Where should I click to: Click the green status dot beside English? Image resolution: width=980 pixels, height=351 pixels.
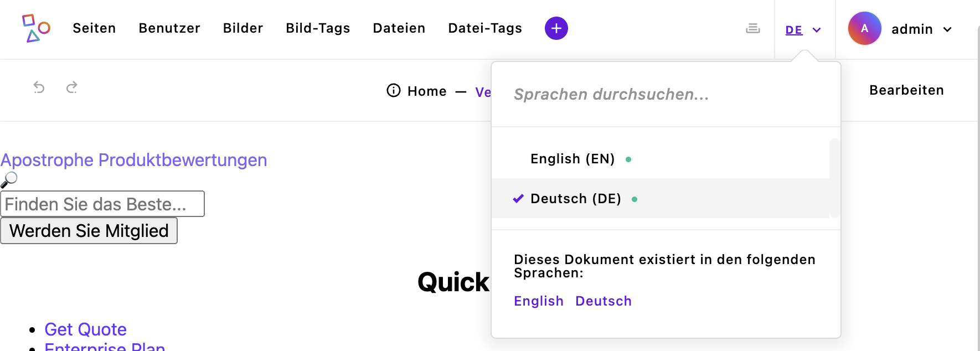tap(629, 159)
